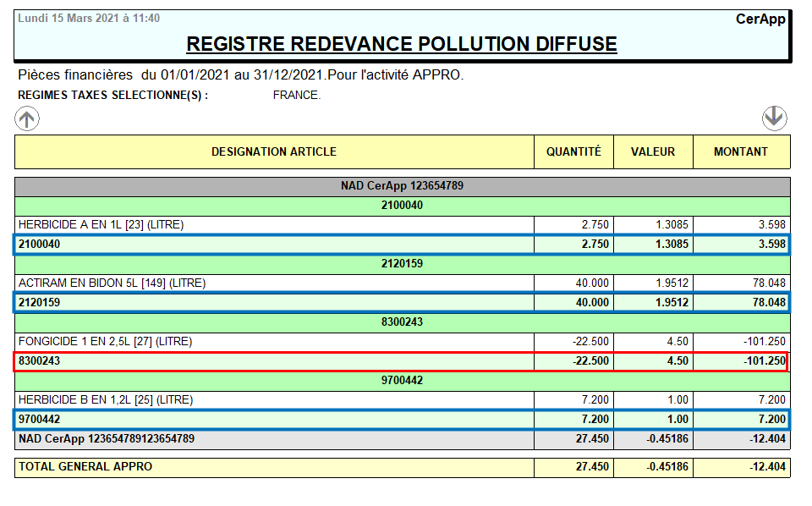Click the up arrow navigation icon
Image resolution: width=812 pixels, height=506 pixels.
27,119
